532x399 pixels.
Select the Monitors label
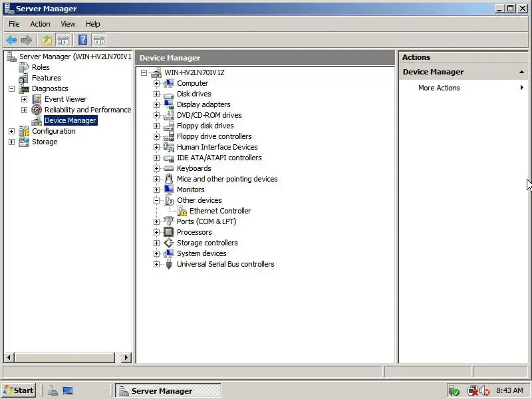click(x=191, y=190)
